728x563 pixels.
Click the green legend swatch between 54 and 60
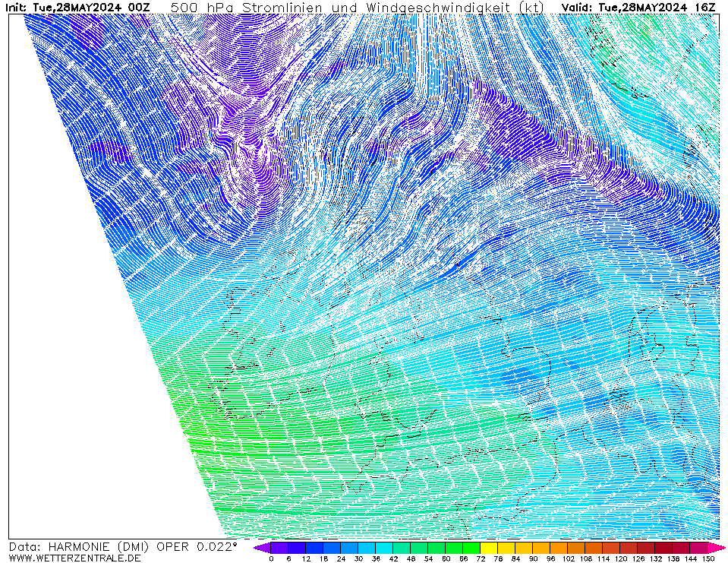click(437, 548)
